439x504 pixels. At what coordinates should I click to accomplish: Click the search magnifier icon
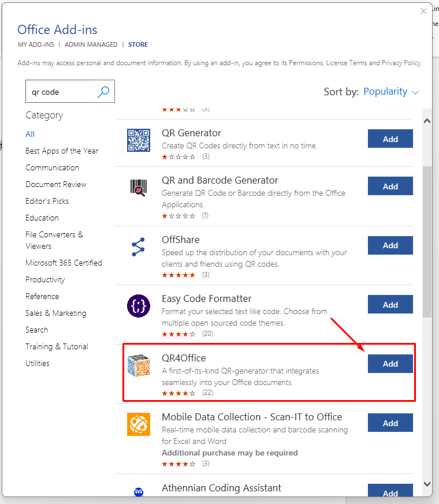(x=103, y=92)
